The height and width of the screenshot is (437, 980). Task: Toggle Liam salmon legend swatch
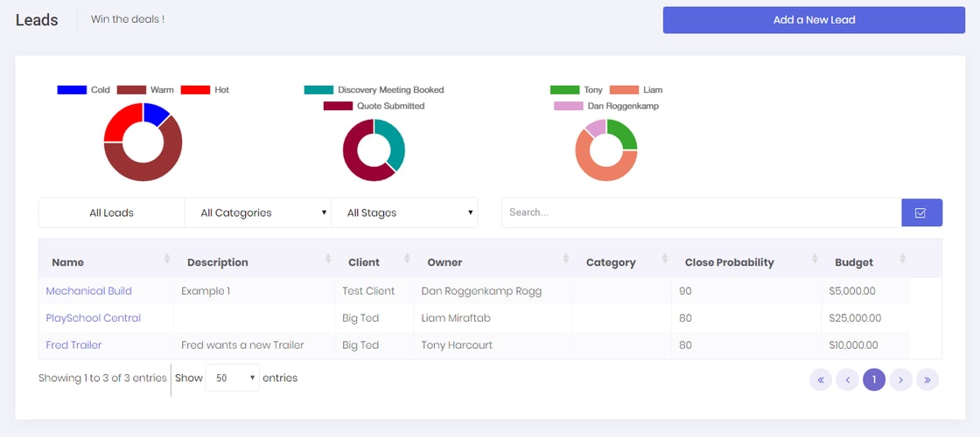click(x=625, y=90)
